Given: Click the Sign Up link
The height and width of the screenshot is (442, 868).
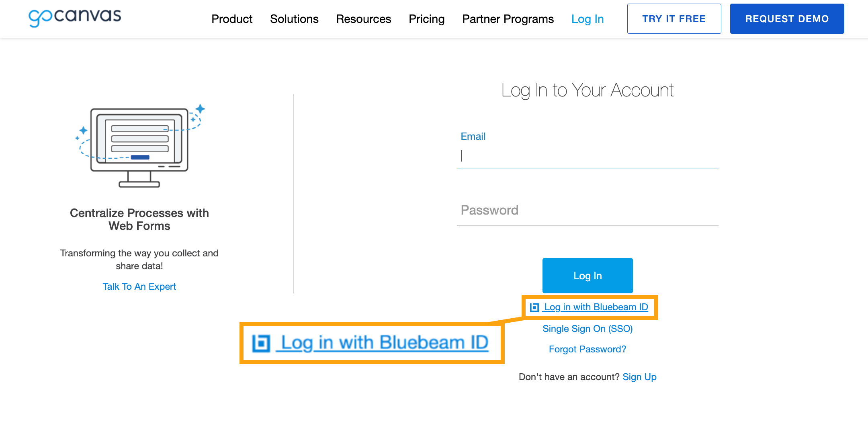Looking at the screenshot, I should point(639,377).
